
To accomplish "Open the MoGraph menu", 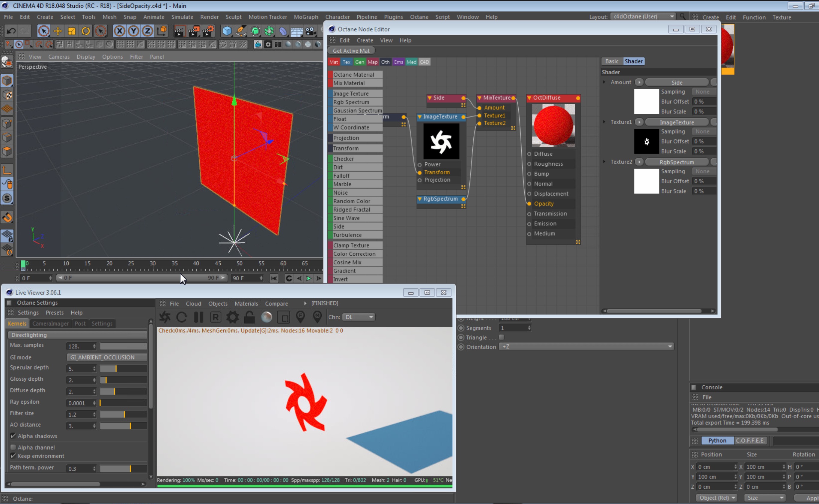I will click(x=305, y=17).
